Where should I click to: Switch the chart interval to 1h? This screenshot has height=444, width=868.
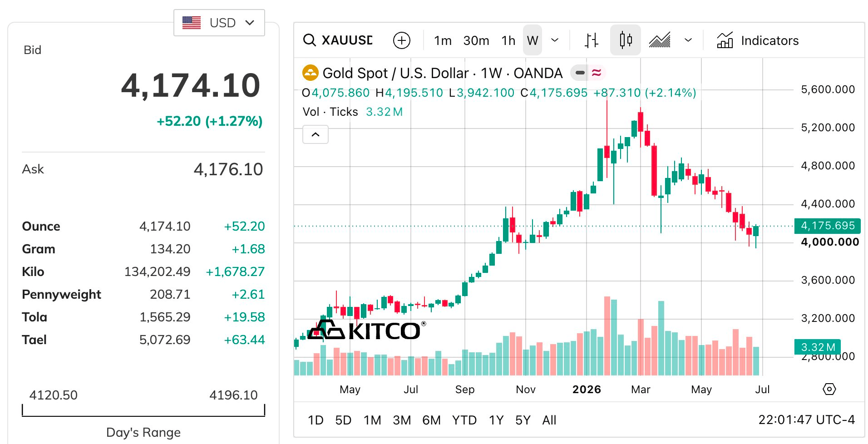[x=508, y=40]
